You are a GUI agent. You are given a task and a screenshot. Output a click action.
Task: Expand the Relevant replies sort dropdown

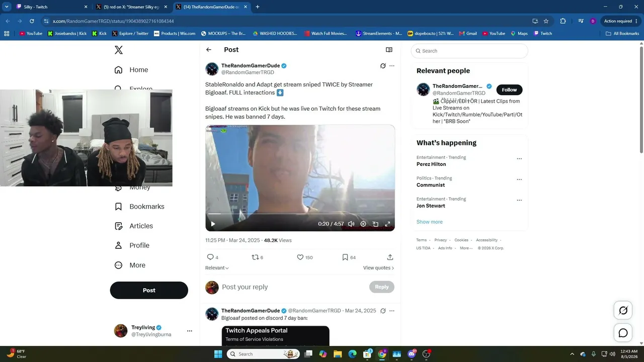pyautogui.click(x=217, y=268)
